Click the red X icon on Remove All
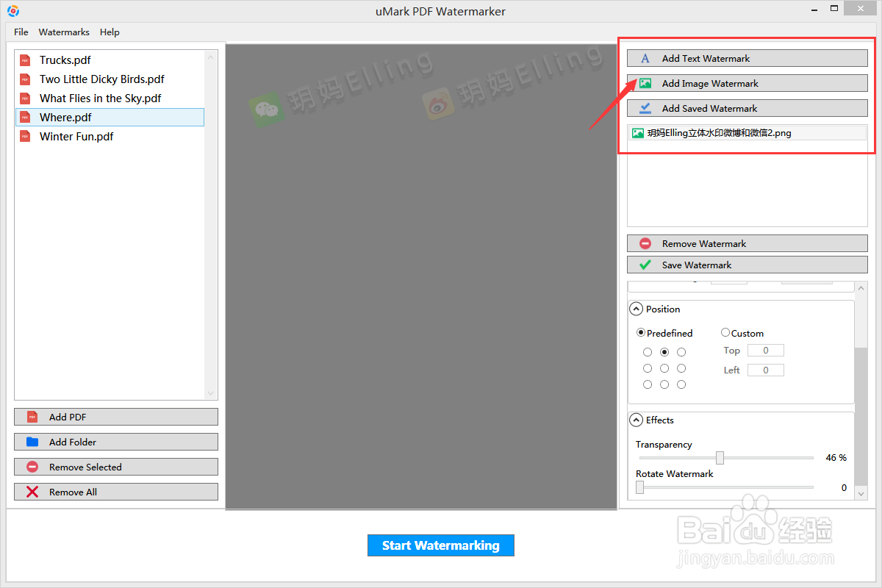Image resolution: width=882 pixels, height=588 pixels. click(32, 492)
